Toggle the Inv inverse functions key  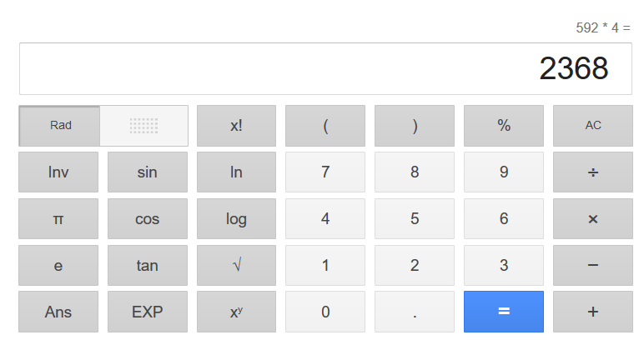click(58, 172)
